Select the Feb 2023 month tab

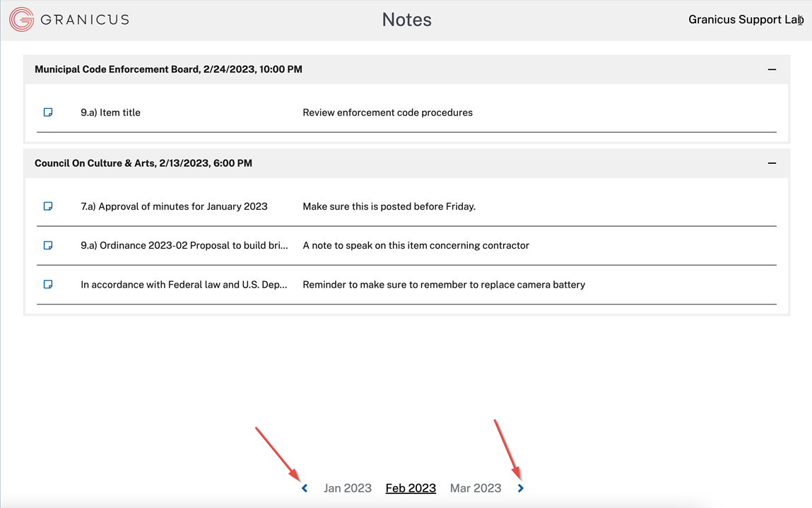coord(411,488)
